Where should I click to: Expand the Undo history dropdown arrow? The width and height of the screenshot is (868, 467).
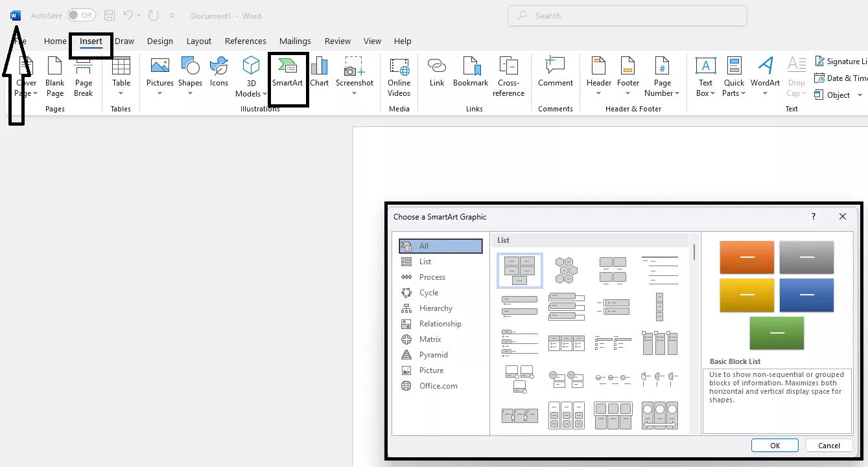coord(139,15)
